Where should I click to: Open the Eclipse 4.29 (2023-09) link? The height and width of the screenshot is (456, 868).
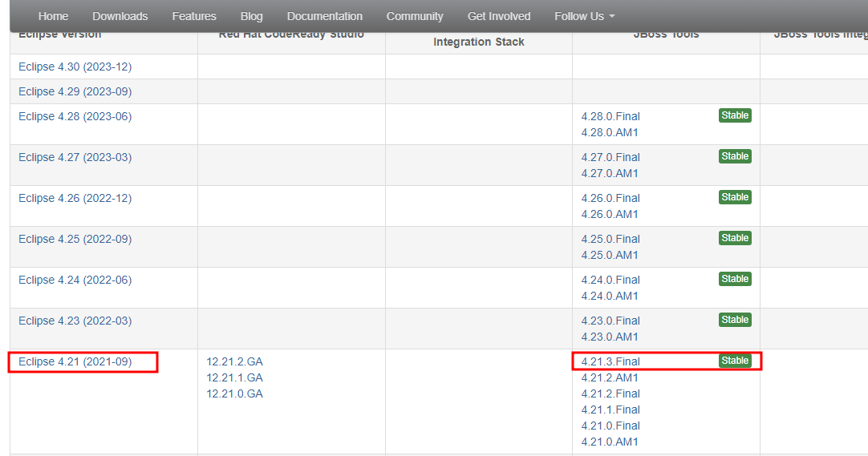coord(75,91)
